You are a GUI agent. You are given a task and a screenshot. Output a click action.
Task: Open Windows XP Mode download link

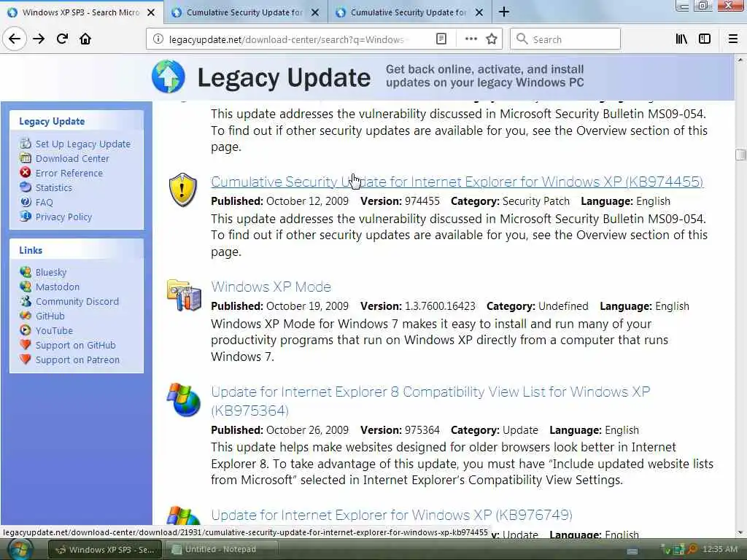[271, 287]
